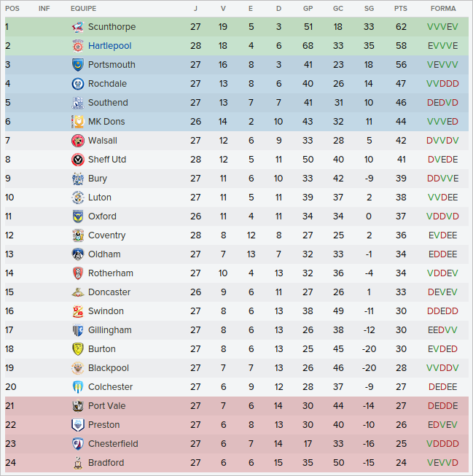Click Luton's recent form VVDEE
The image size is (473, 476).
coord(443,198)
